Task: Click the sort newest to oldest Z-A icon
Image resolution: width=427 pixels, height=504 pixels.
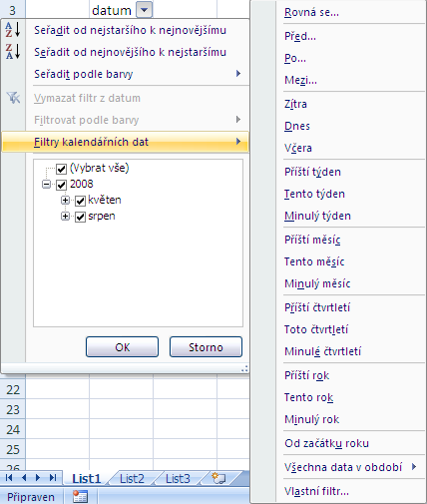Action: 13,52
